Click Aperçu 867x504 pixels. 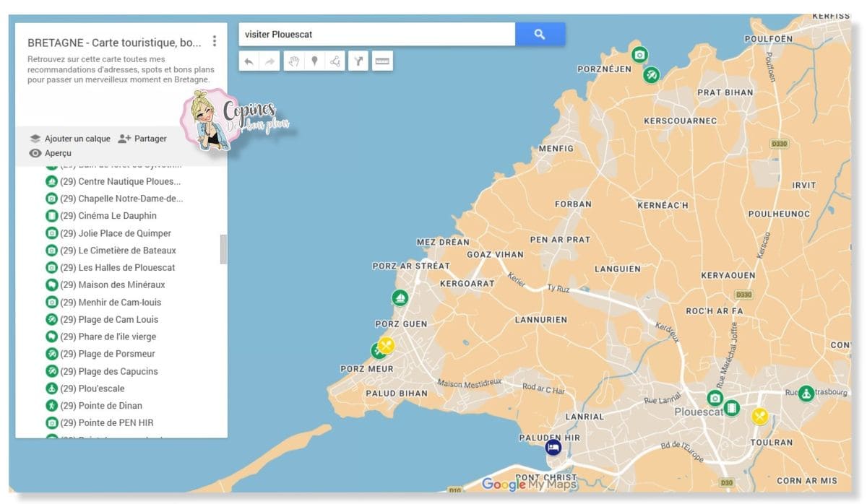(50, 153)
